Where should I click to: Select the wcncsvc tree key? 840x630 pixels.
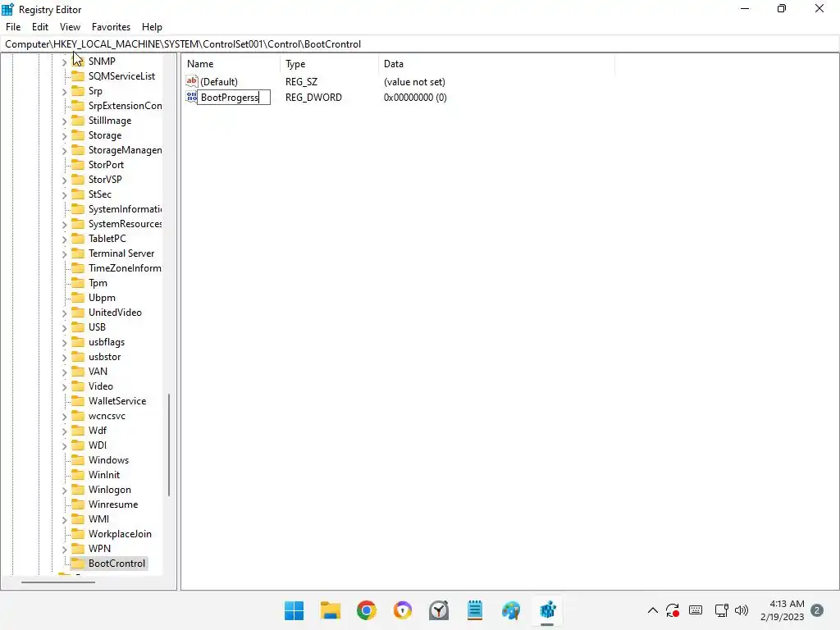click(x=107, y=416)
